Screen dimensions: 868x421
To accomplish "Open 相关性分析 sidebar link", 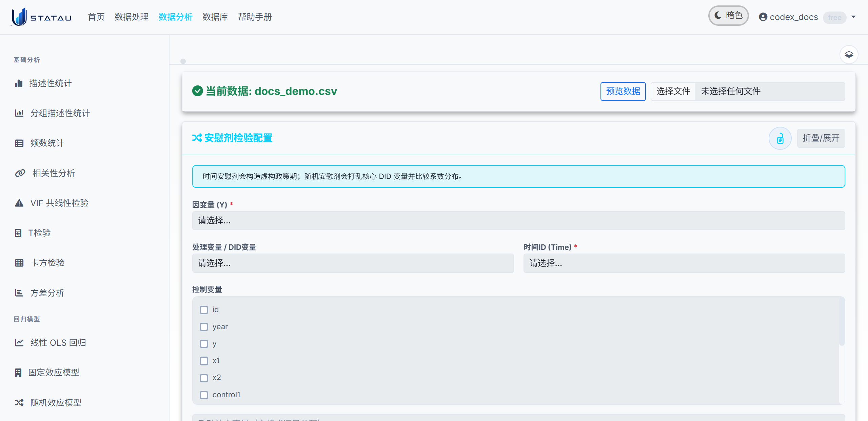I will pos(54,173).
